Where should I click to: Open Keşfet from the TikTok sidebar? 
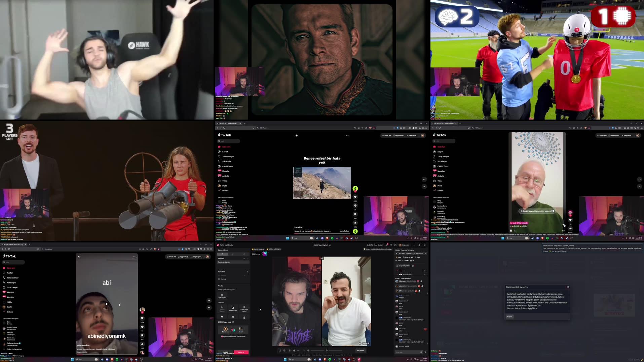pyautogui.click(x=225, y=152)
